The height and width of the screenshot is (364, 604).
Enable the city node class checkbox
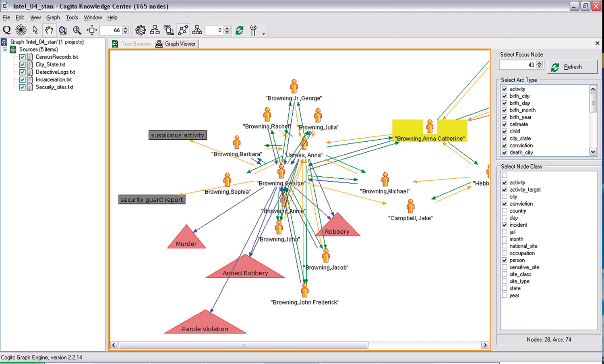[505, 196]
